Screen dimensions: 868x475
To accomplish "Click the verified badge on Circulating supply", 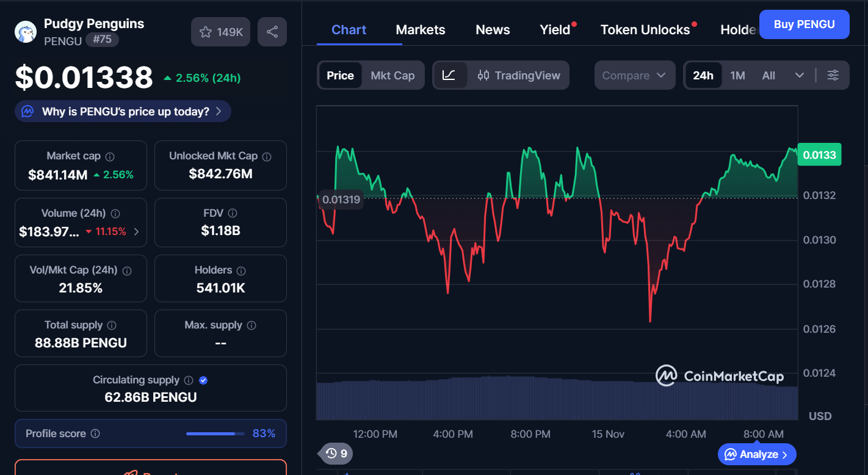I will click(203, 380).
